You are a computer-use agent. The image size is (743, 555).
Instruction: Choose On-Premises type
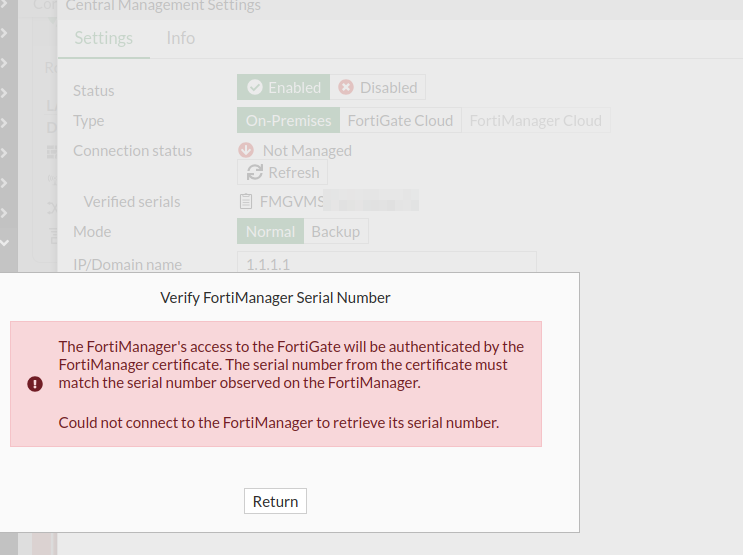288,120
